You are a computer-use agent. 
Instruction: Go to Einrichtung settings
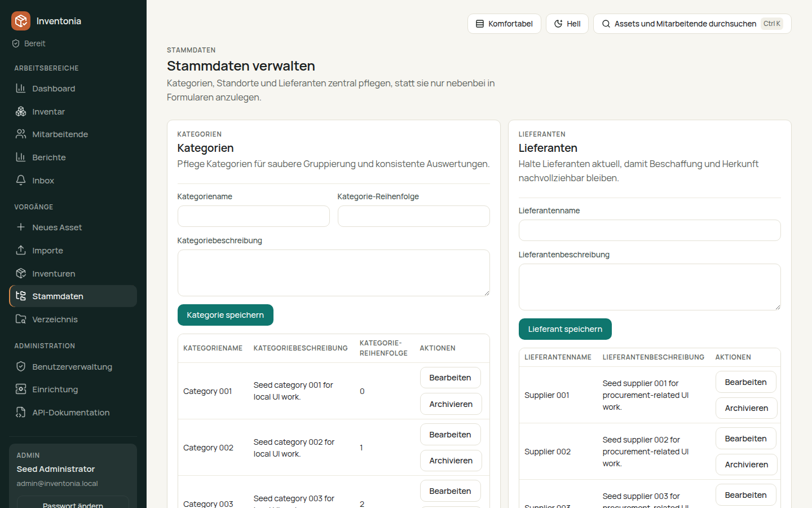pyautogui.click(x=73, y=389)
